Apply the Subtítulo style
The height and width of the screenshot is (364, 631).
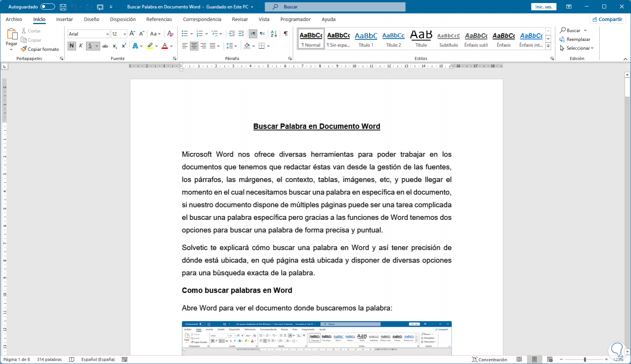(x=449, y=39)
